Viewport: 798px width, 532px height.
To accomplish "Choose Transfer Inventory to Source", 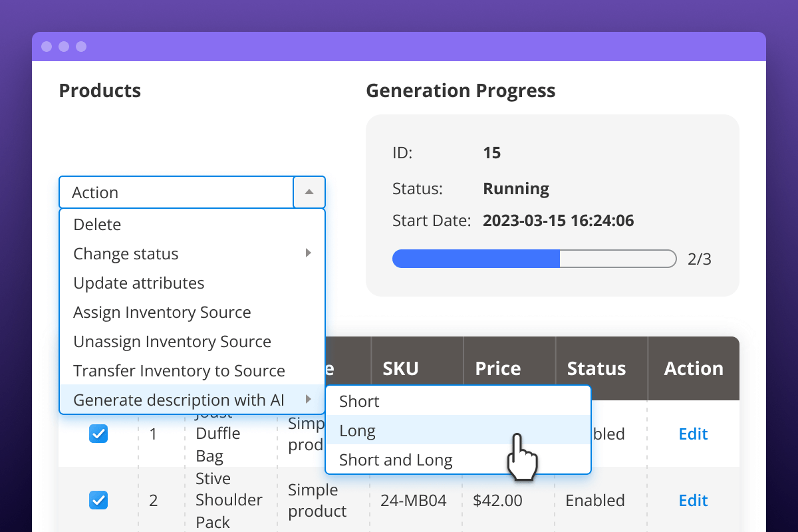I will coord(179,371).
